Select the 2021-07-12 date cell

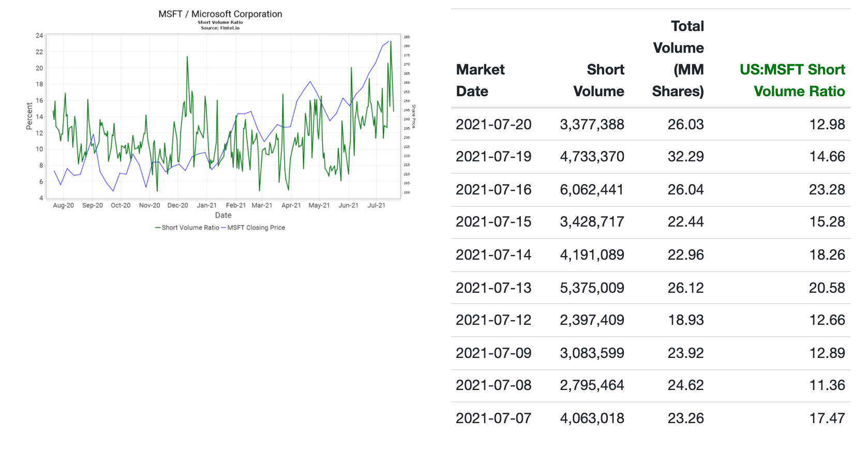(493, 320)
